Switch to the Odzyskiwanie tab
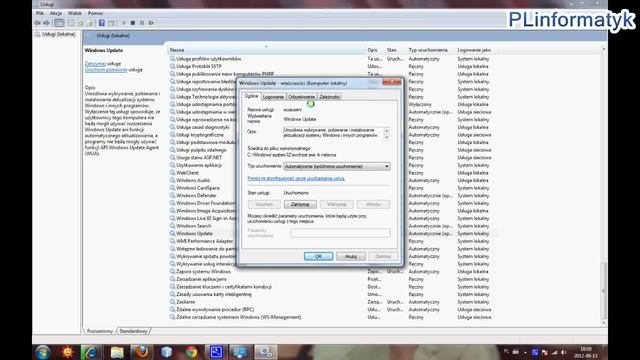 (x=302, y=97)
